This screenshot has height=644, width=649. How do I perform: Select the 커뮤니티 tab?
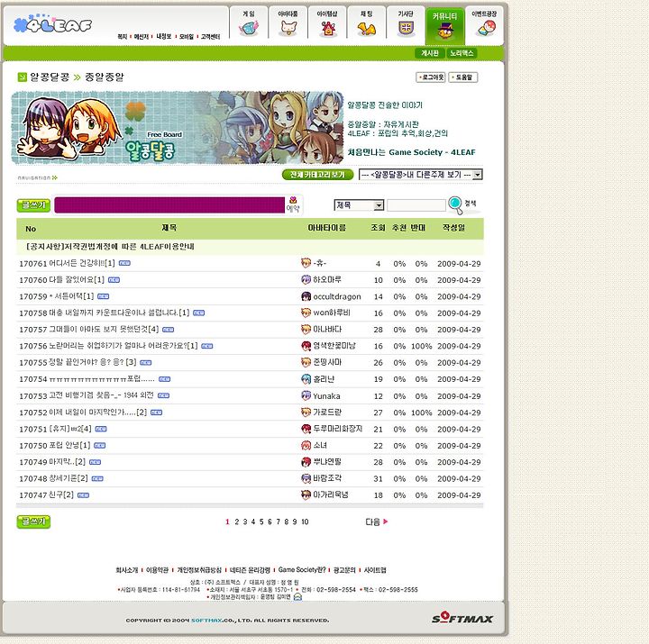click(445, 25)
